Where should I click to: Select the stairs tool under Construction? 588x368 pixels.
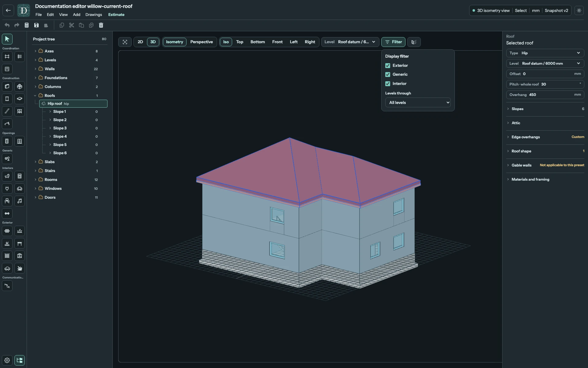pos(7,111)
